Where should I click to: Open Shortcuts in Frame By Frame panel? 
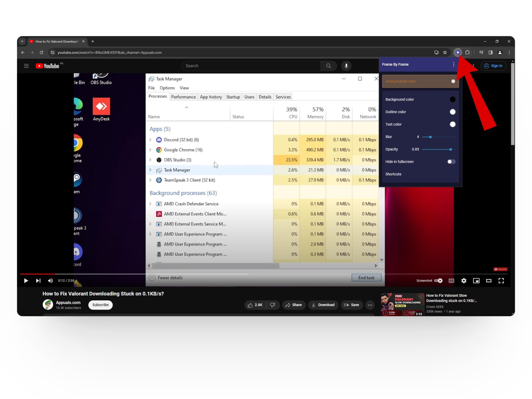[x=393, y=174]
